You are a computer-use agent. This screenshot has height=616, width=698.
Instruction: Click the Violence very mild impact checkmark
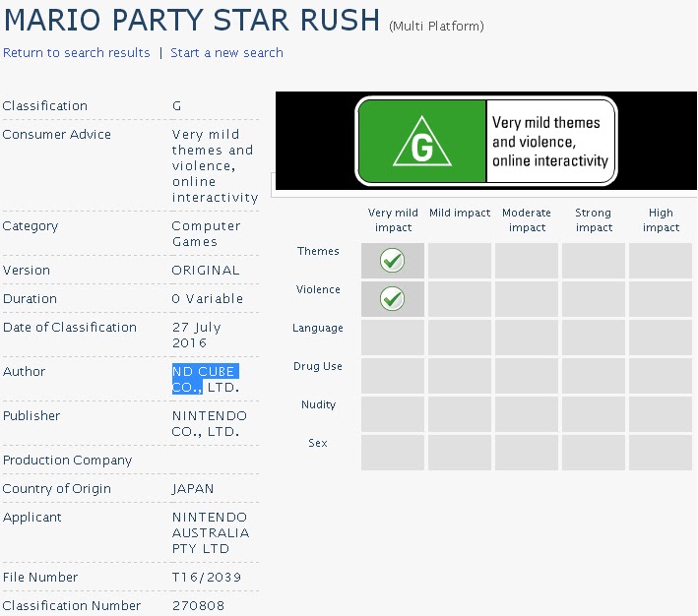392,299
